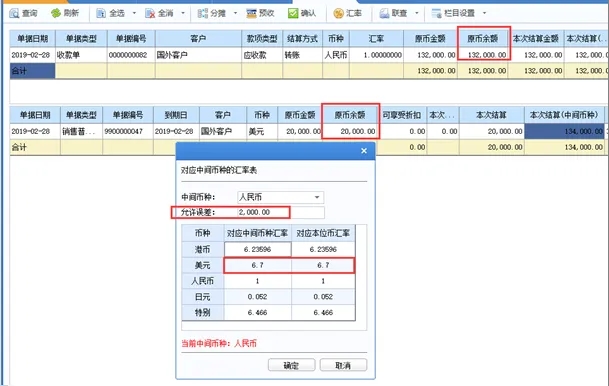609x386 pixels.
Task: Click 美元 对应中间币种汇率 cell 6.7
Action: [258, 265]
